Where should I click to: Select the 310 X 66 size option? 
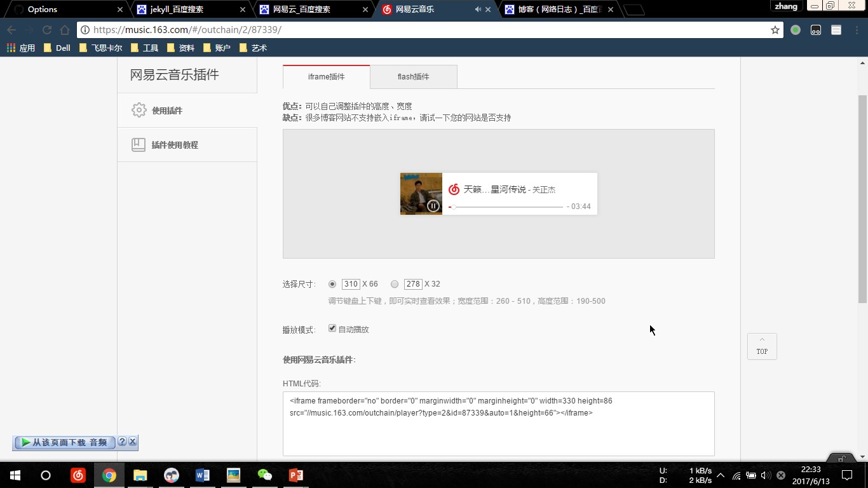332,284
